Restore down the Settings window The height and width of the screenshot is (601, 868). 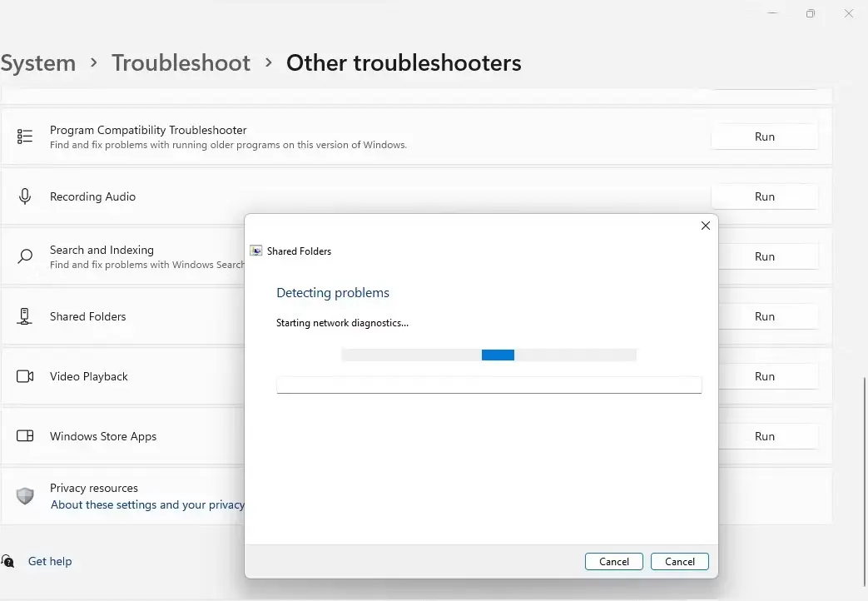click(811, 13)
